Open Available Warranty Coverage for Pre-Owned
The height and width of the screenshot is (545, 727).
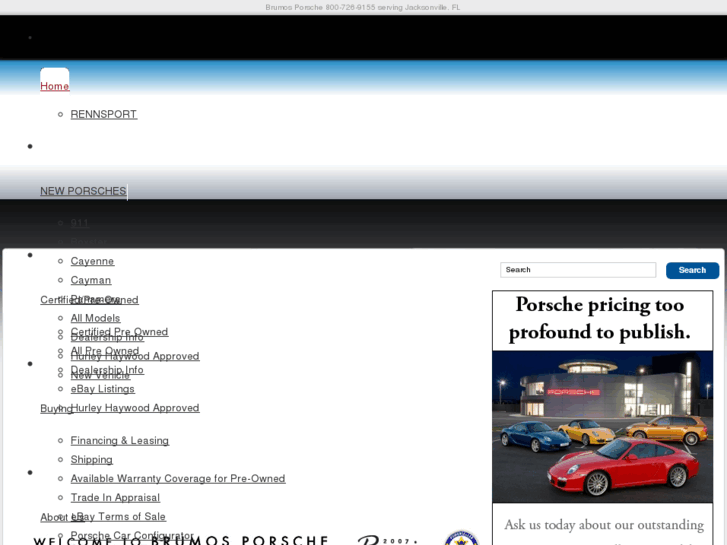click(178, 479)
